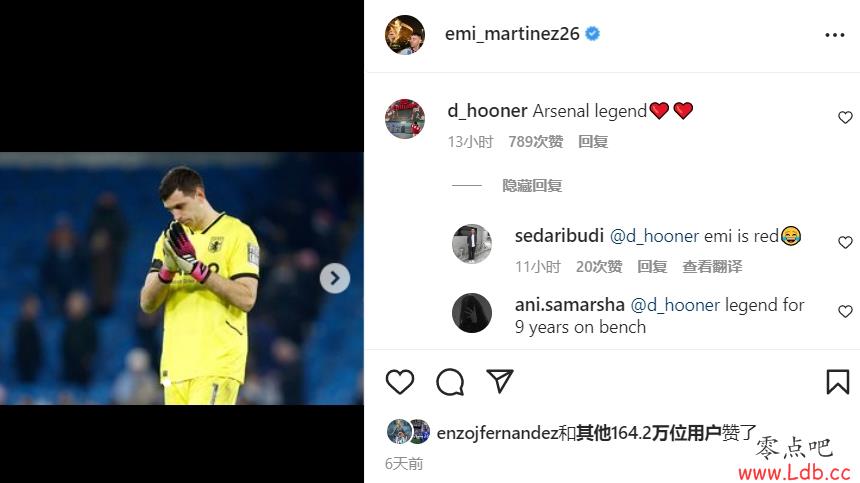Open the three-dot more options menu
This screenshot has height=483, width=860.
[835, 35]
